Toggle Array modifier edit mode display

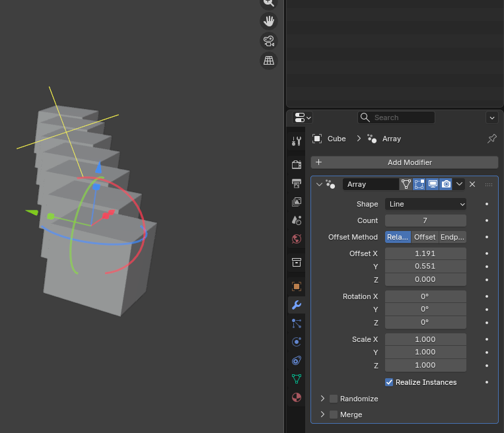point(419,184)
